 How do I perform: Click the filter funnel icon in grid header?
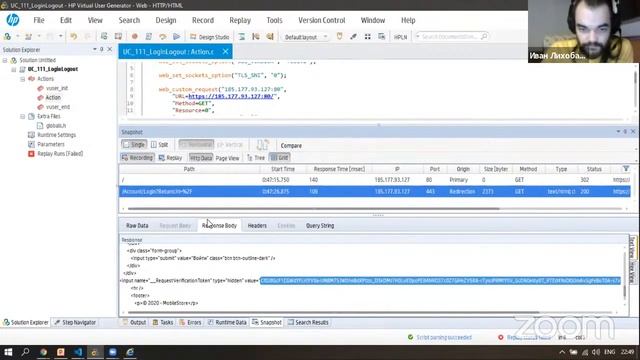point(626,169)
